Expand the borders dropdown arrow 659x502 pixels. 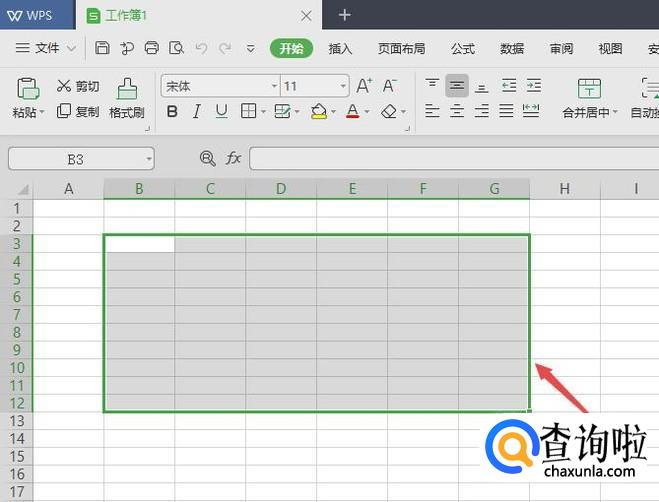(264, 112)
